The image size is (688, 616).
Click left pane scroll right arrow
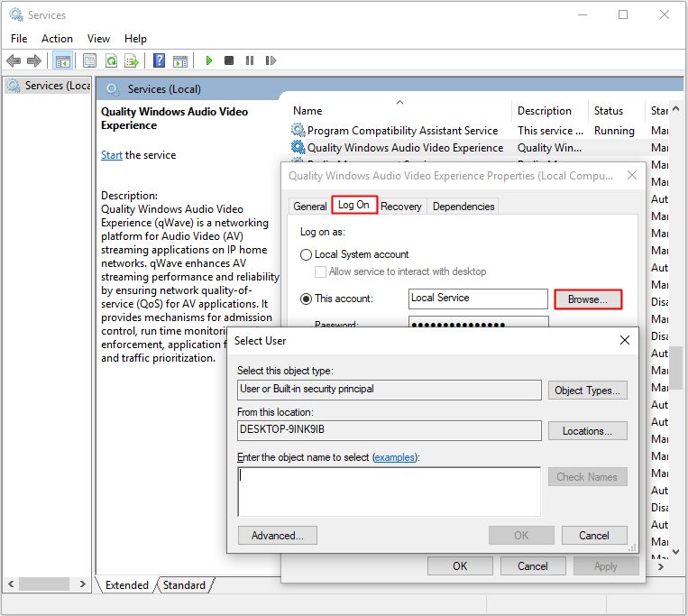(82, 584)
